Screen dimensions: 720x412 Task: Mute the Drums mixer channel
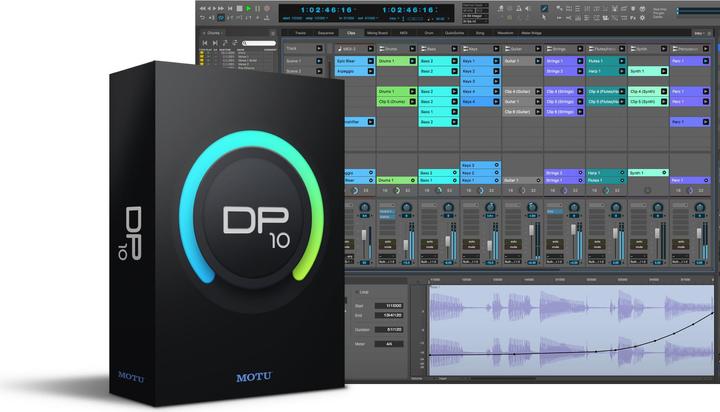click(388, 247)
